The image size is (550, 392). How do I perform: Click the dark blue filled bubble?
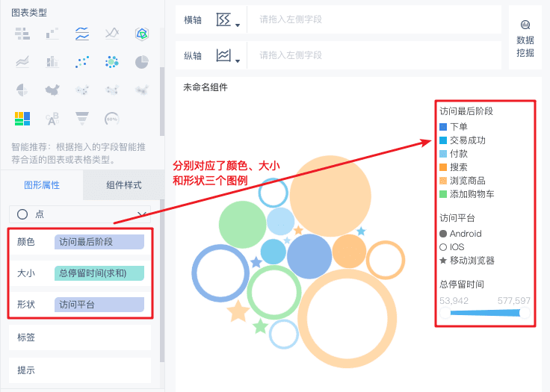click(x=309, y=256)
